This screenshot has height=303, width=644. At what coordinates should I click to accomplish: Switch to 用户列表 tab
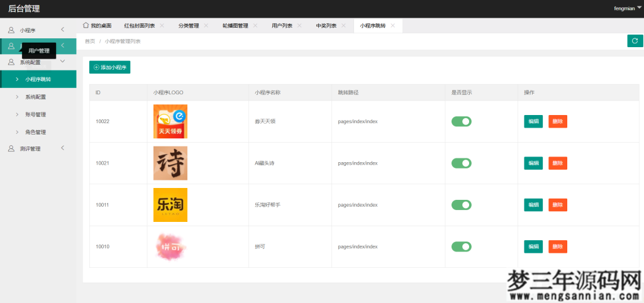pyautogui.click(x=282, y=25)
